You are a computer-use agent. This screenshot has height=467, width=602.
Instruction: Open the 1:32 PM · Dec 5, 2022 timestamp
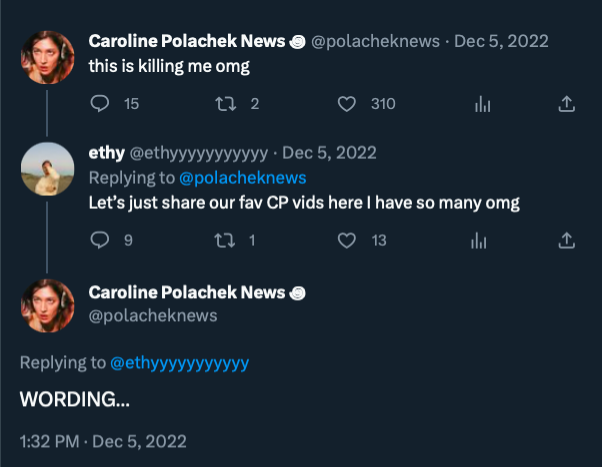[x=103, y=440]
